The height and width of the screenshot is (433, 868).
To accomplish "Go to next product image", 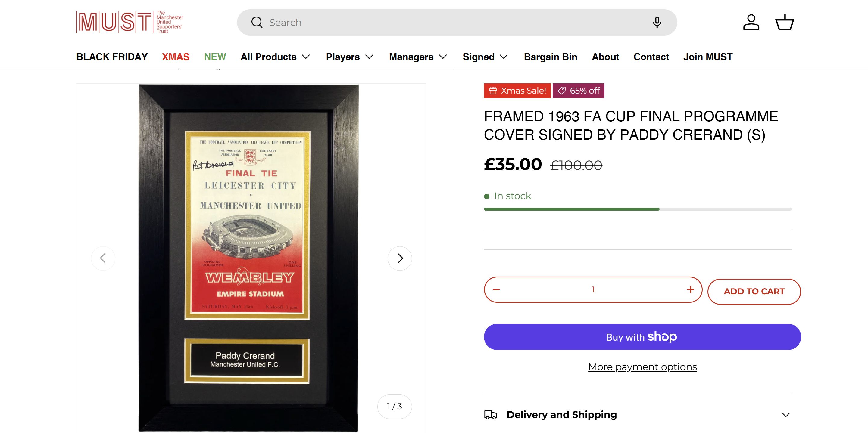I will tap(400, 258).
